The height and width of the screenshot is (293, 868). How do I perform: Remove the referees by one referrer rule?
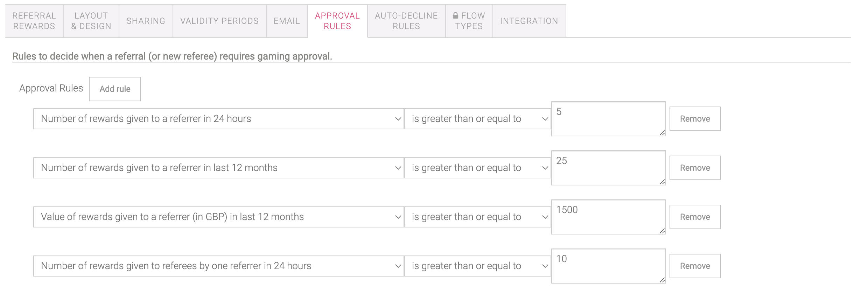(695, 266)
